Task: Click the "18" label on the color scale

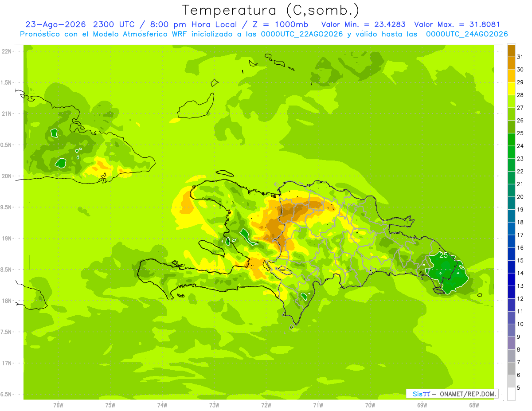Action: coord(520,222)
